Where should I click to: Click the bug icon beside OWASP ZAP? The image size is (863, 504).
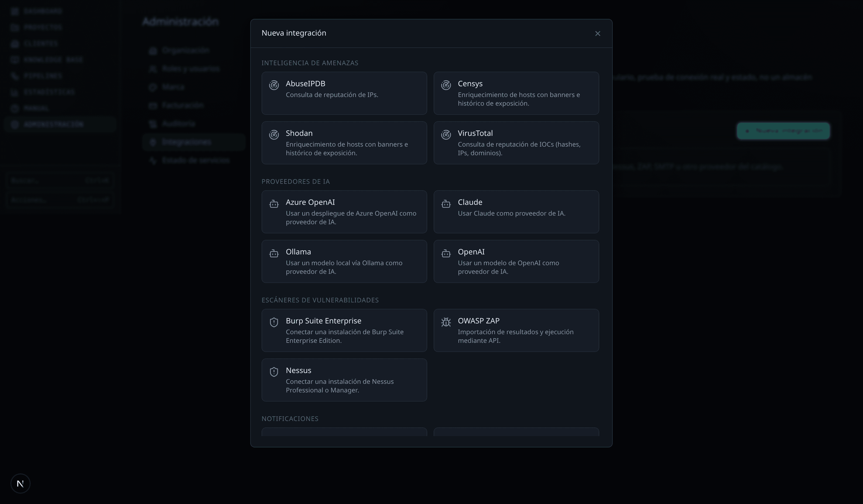coord(446,322)
